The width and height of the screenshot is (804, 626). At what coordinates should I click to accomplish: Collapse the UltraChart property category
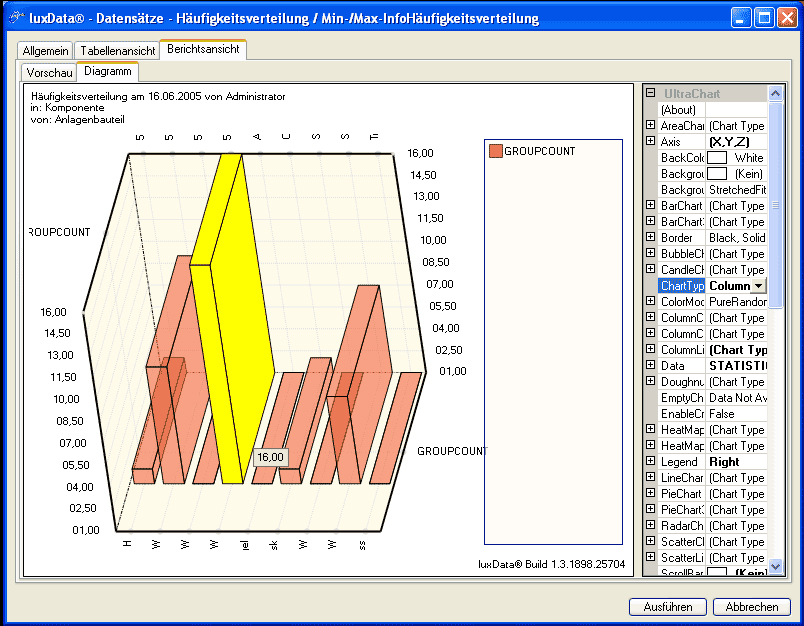[x=651, y=93]
